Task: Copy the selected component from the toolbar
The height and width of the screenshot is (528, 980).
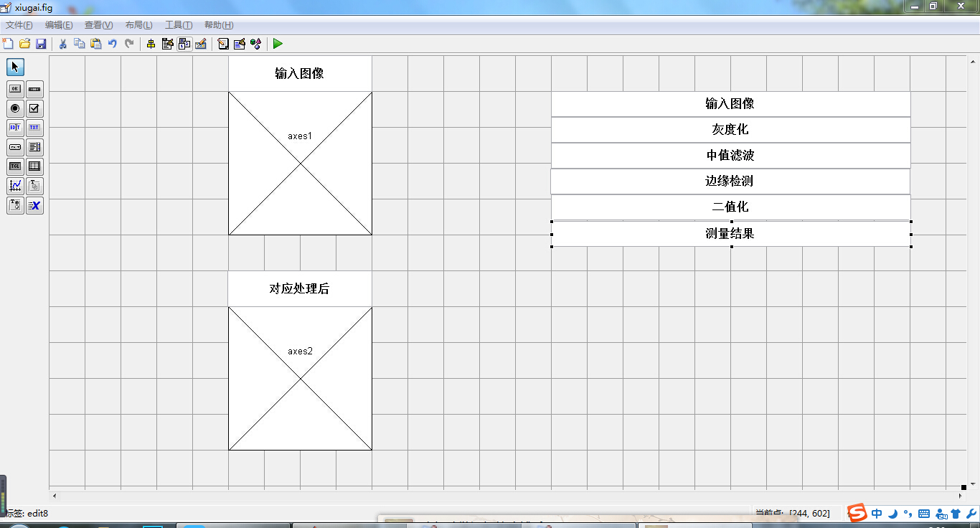Action: coord(80,44)
